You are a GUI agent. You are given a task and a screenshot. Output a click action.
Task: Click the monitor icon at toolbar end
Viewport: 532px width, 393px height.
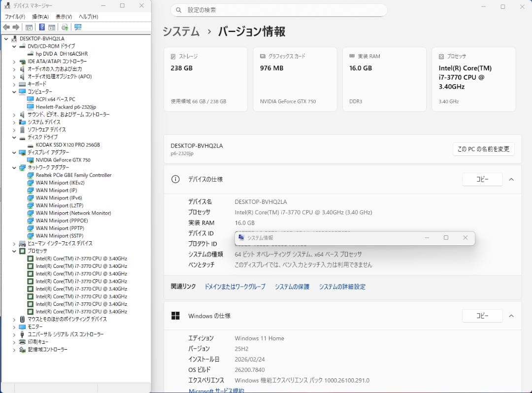click(78, 27)
